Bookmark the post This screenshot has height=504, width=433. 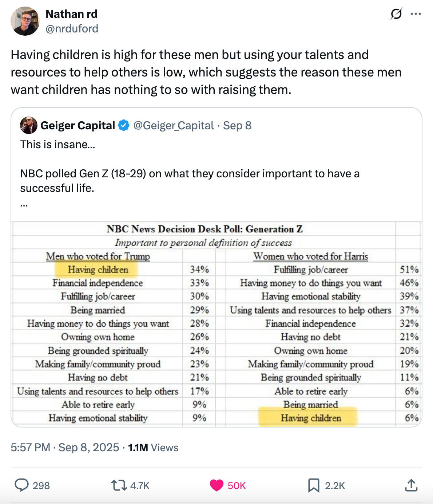pos(314,485)
